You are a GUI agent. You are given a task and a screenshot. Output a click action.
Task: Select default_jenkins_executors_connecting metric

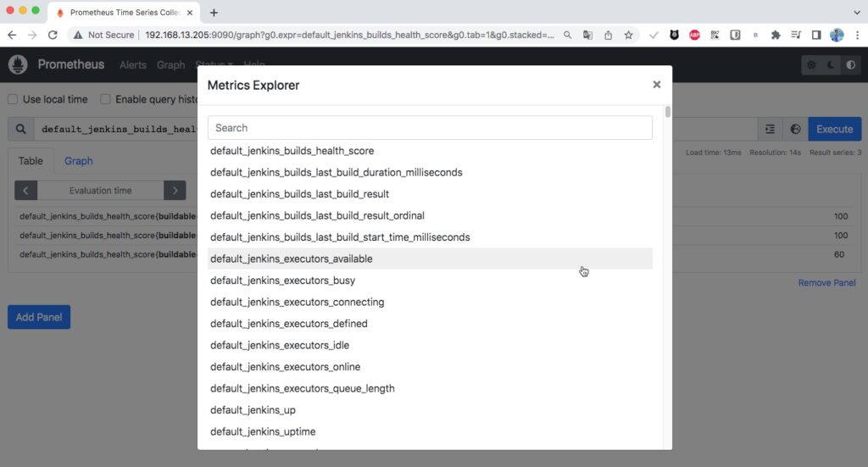[x=430, y=302]
